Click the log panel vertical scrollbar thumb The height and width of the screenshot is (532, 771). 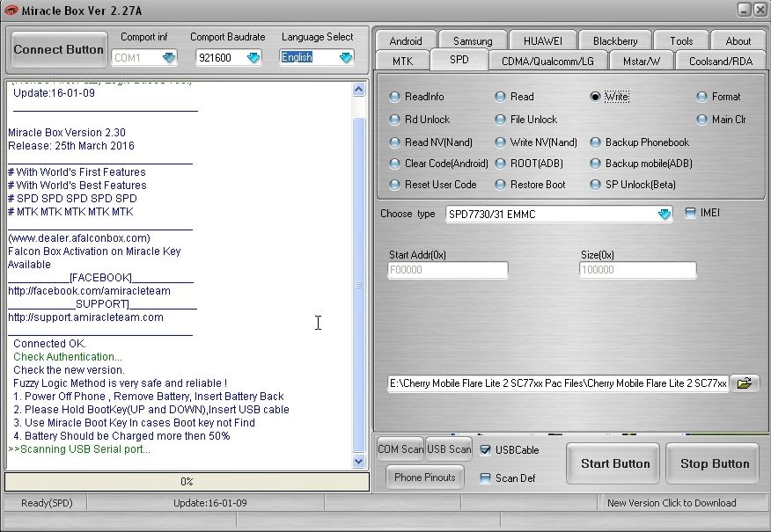(358, 285)
